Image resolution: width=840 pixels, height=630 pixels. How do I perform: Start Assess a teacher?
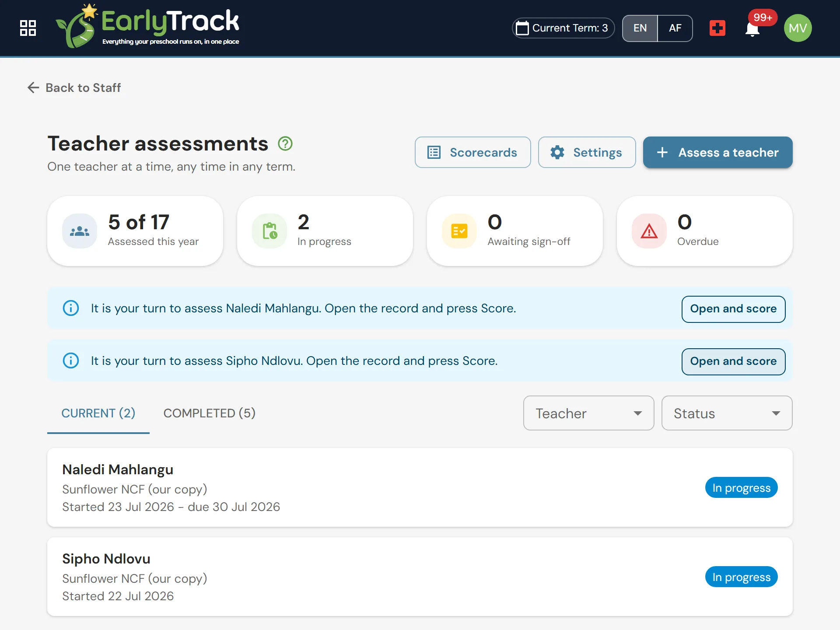click(x=718, y=152)
